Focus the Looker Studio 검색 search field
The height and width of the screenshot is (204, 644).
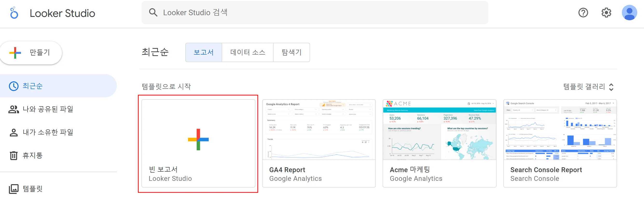pyautogui.click(x=314, y=13)
